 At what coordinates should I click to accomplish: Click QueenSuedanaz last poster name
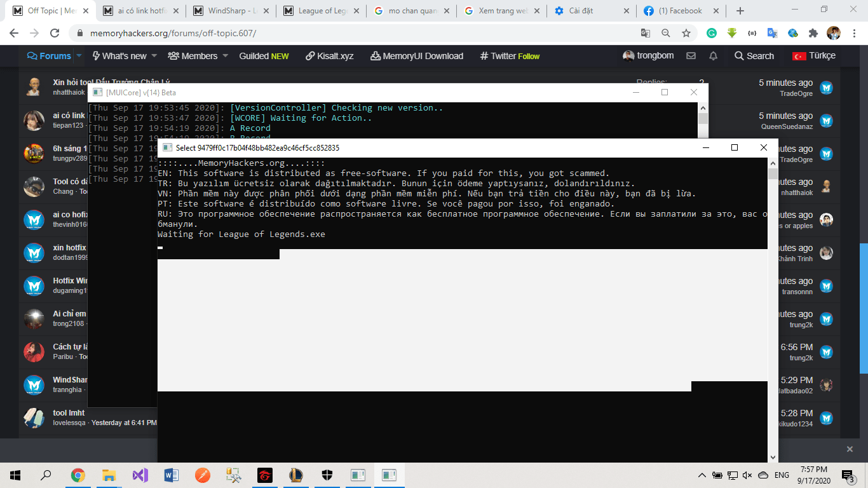[787, 126]
